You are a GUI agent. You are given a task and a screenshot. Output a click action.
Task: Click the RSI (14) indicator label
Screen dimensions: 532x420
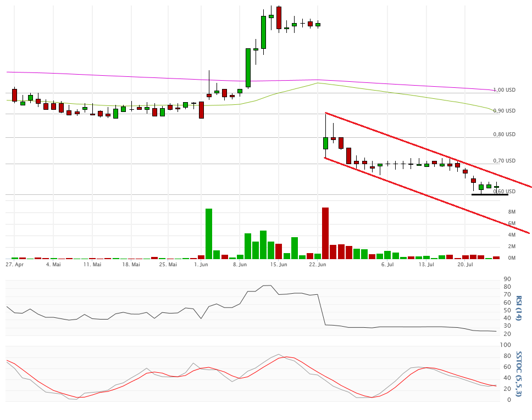(x=518, y=308)
